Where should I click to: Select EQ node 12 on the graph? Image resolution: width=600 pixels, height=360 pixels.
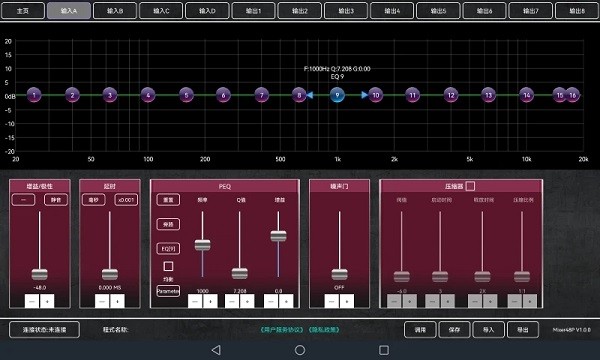click(x=451, y=95)
